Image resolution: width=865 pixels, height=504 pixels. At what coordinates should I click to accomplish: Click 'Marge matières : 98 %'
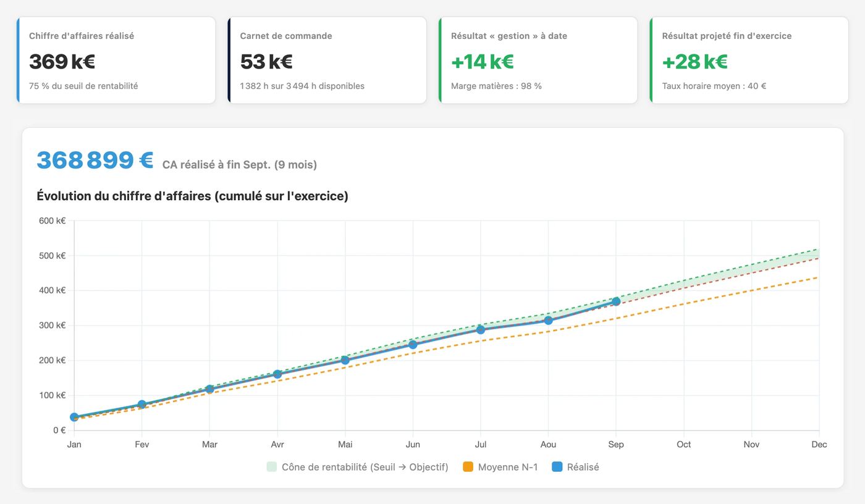(x=496, y=86)
